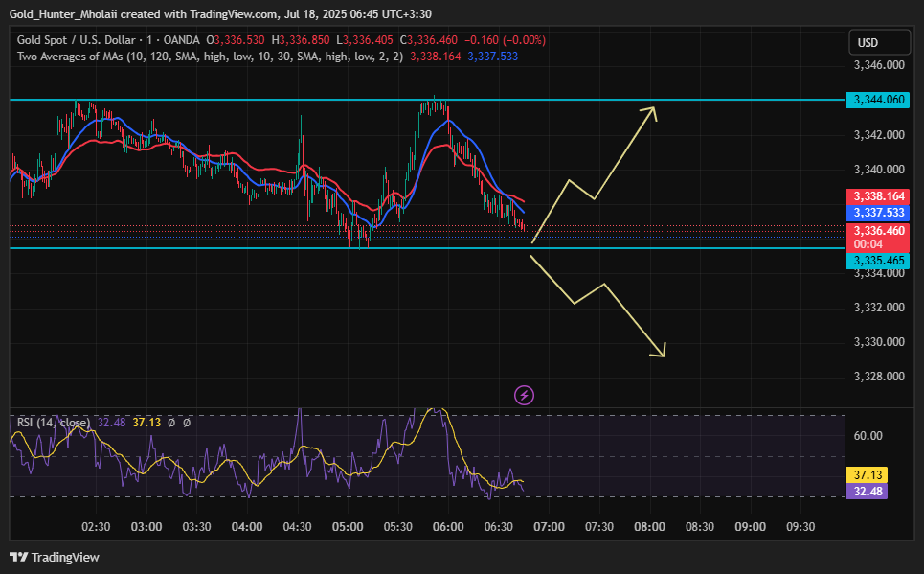Viewport: 924px width, 574px height.
Task: Click the purple RSI value label 32.48
Action: click(x=867, y=491)
